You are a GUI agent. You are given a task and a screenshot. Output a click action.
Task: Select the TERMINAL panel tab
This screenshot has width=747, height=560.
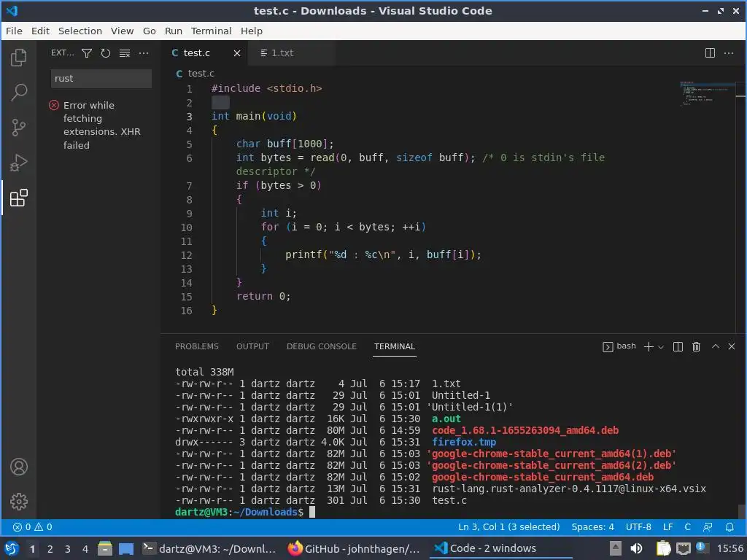[x=395, y=346]
